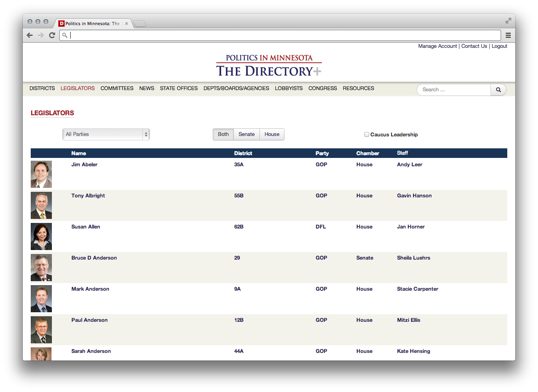Click district 62B in Susan Allen row
Screen dimensions: 538x392
[x=239, y=227]
